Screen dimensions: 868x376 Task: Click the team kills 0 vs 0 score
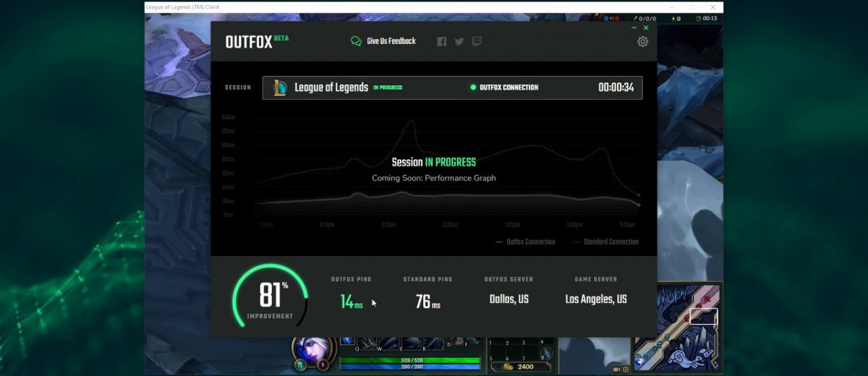[x=611, y=18]
